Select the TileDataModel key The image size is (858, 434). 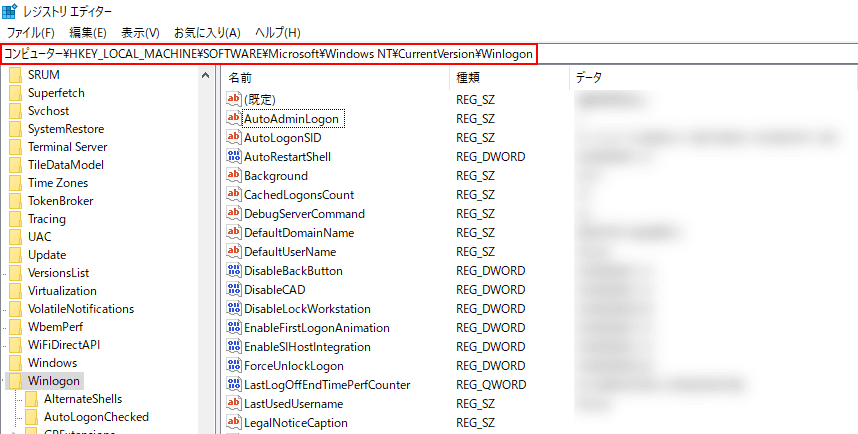coord(66,165)
